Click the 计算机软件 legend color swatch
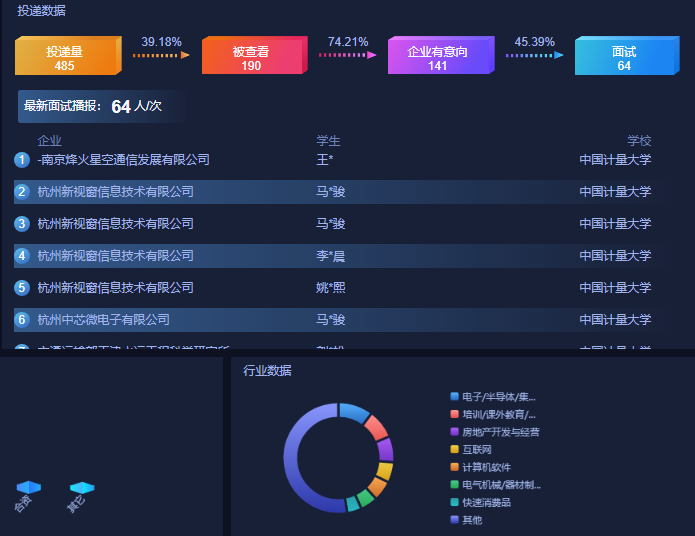695x536 pixels. click(455, 467)
